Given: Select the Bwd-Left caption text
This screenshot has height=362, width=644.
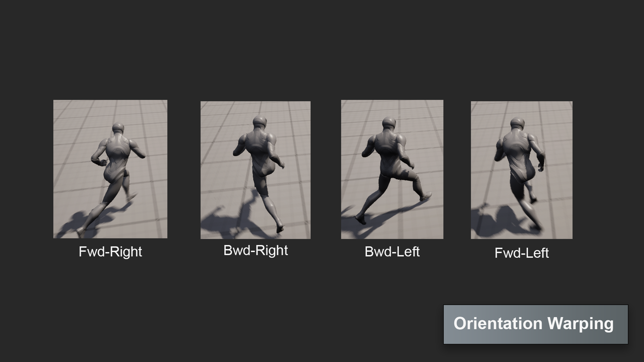Looking at the screenshot, I should click(392, 252).
